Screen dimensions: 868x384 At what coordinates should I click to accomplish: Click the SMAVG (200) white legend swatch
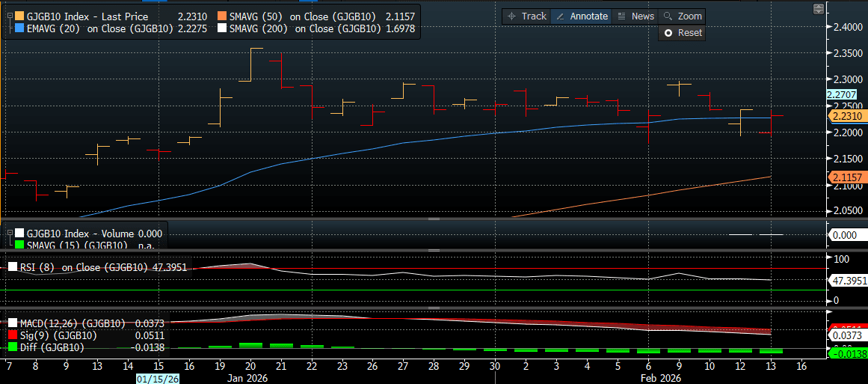[222, 29]
